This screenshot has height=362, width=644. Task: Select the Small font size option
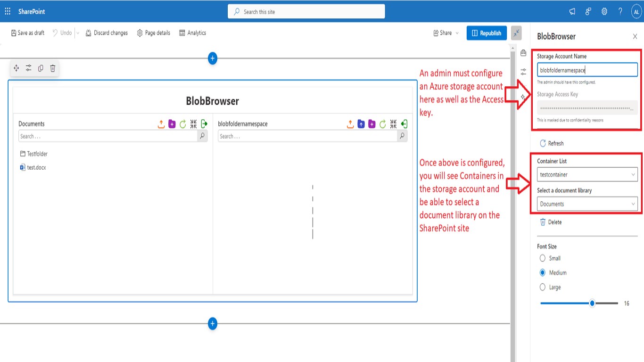543,258
